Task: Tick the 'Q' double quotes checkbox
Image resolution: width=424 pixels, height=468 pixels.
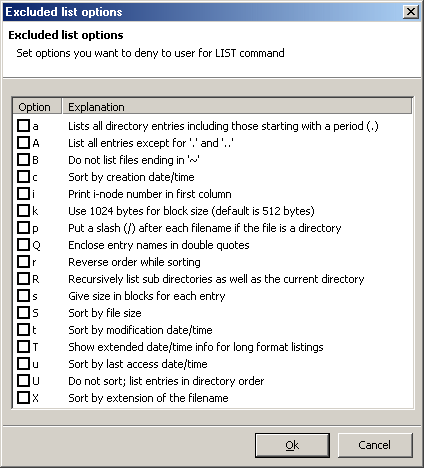Action: (x=23, y=245)
